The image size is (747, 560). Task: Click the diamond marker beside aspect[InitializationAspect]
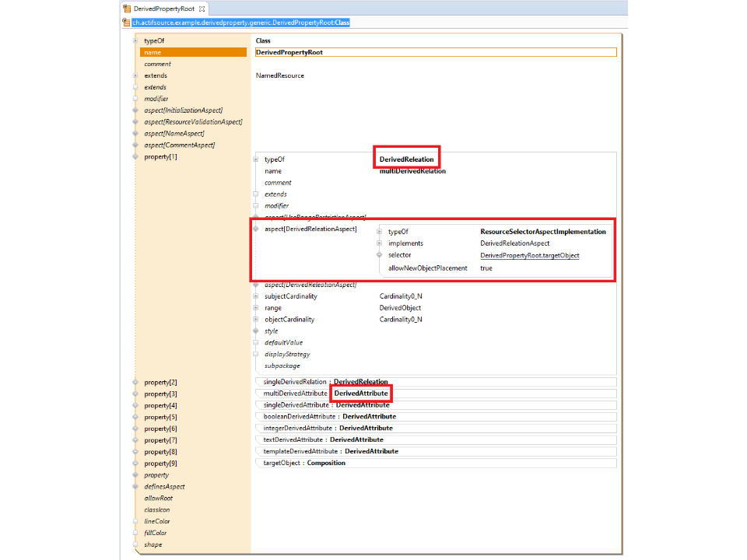click(x=135, y=110)
